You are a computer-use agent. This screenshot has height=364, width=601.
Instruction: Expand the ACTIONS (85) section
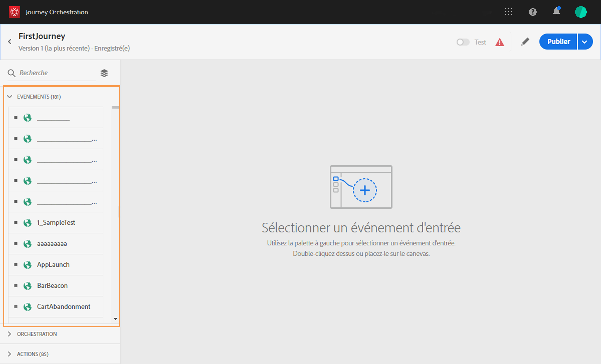[x=10, y=354]
